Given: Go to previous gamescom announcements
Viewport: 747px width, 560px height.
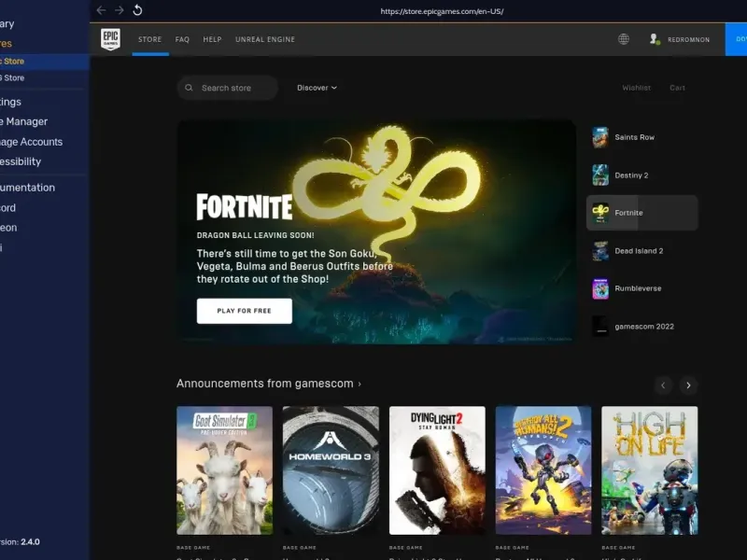Looking at the screenshot, I should pos(663,385).
